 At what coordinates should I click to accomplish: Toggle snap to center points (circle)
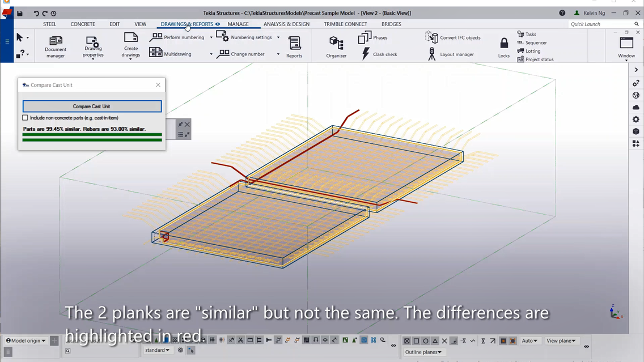(x=426, y=340)
